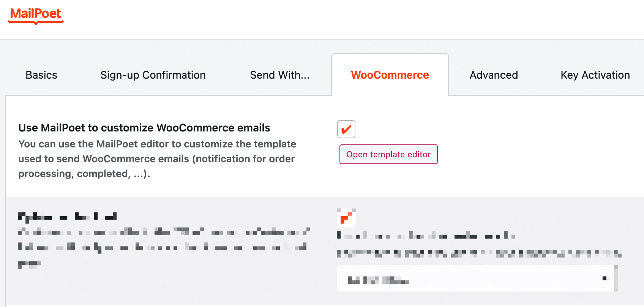
Task: Click the blurred description paragraph in the gray section
Action: (x=163, y=239)
